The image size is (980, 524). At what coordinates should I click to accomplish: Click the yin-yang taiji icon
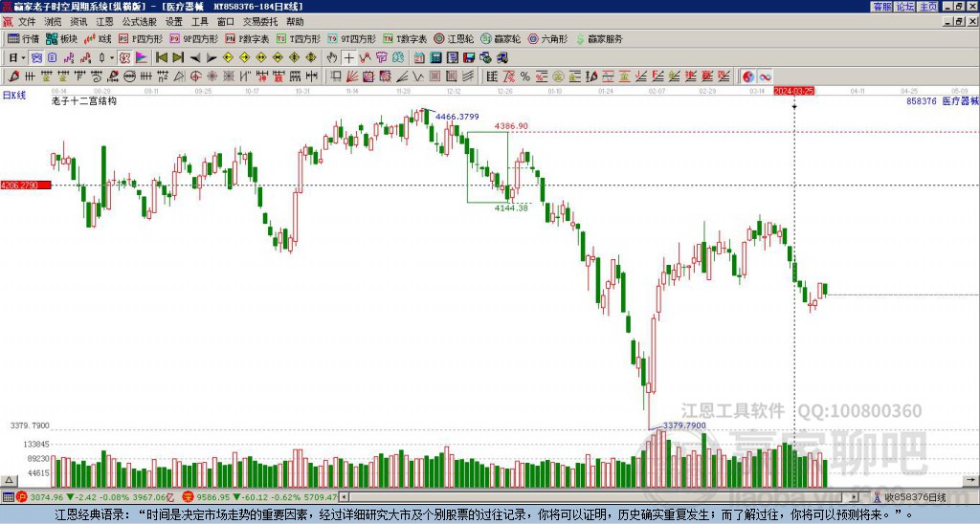click(x=748, y=76)
